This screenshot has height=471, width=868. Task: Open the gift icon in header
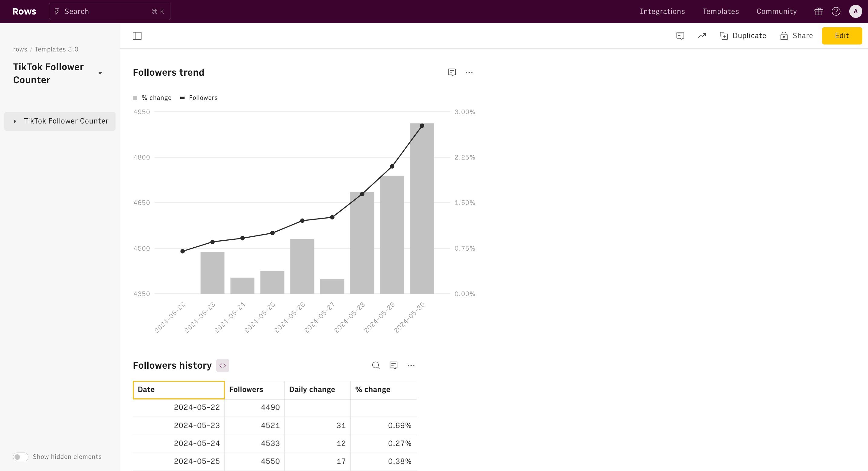click(818, 12)
